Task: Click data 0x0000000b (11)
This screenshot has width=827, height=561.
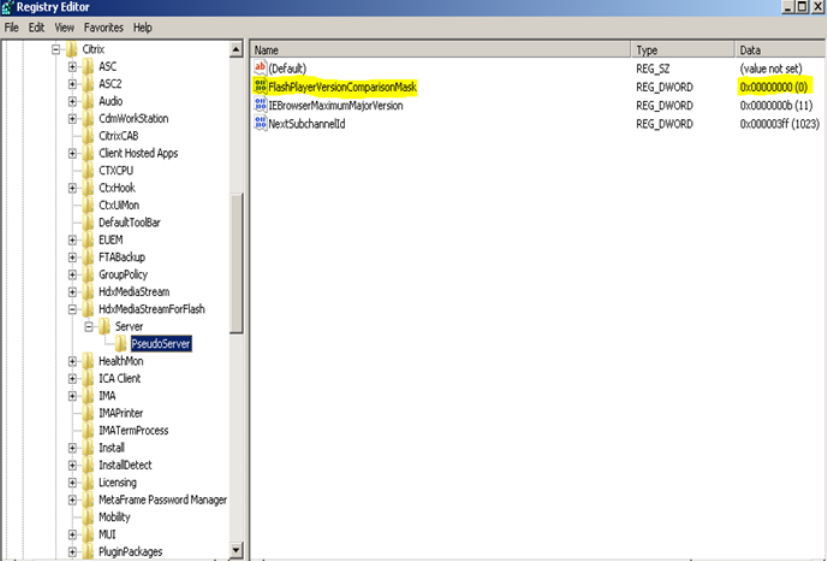Action: pos(776,105)
